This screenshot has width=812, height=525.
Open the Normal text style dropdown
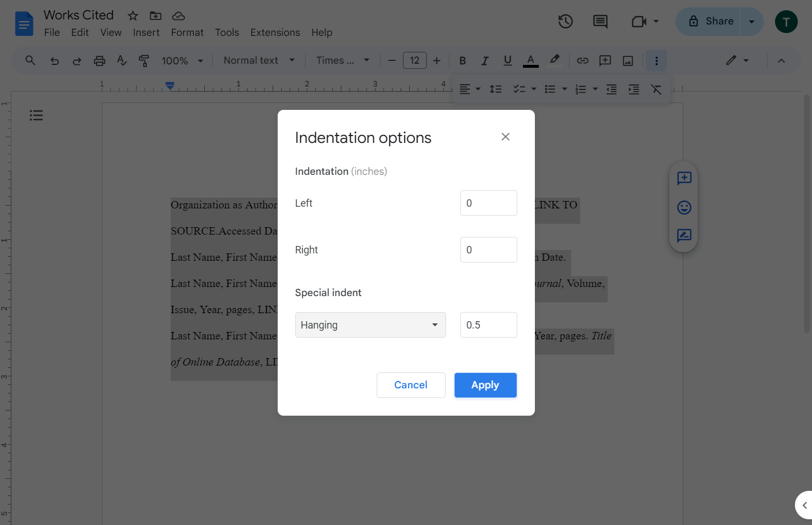259,60
